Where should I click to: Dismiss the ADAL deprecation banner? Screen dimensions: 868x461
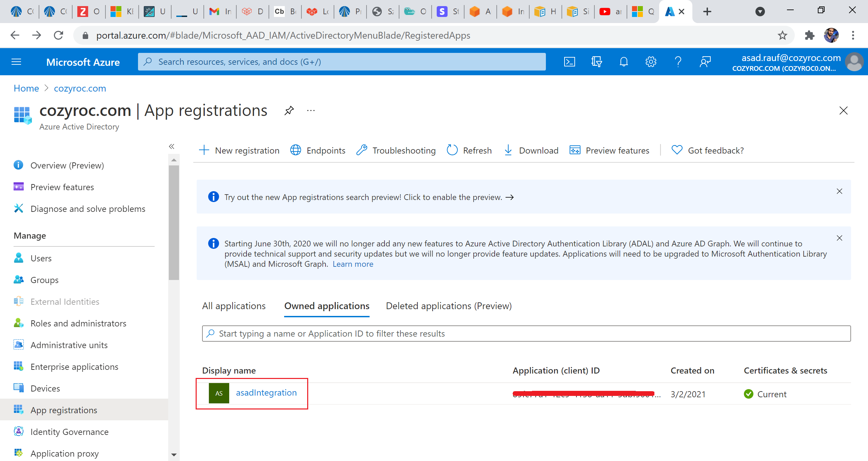click(x=839, y=238)
